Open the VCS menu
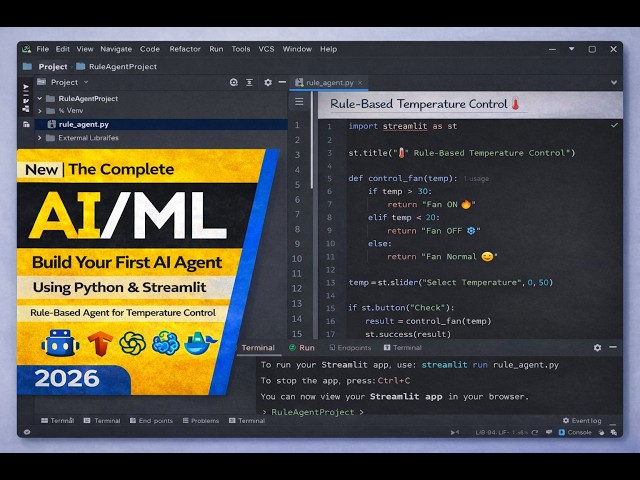Viewport: 640px width, 480px height. [266, 49]
